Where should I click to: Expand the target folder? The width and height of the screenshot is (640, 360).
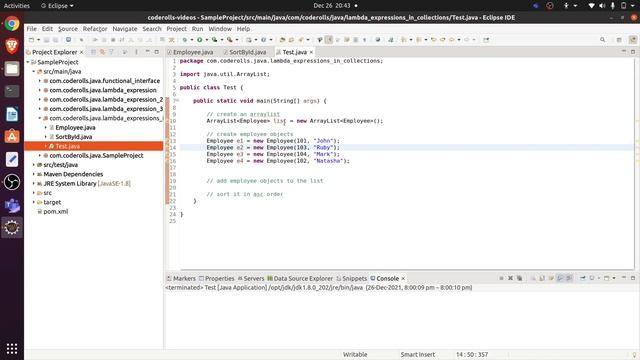click(34, 202)
